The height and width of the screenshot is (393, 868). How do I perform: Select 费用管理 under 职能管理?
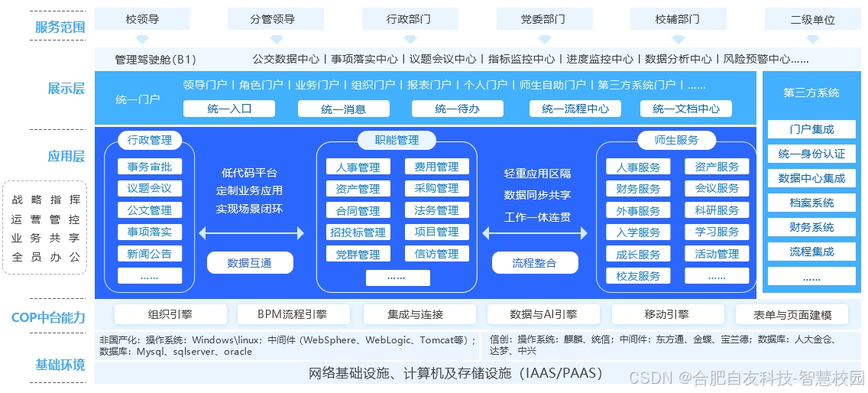(437, 166)
